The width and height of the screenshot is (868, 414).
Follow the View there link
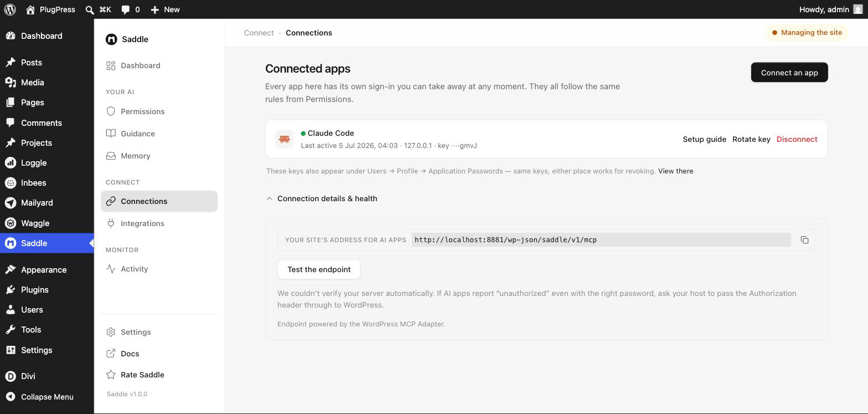click(675, 171)
